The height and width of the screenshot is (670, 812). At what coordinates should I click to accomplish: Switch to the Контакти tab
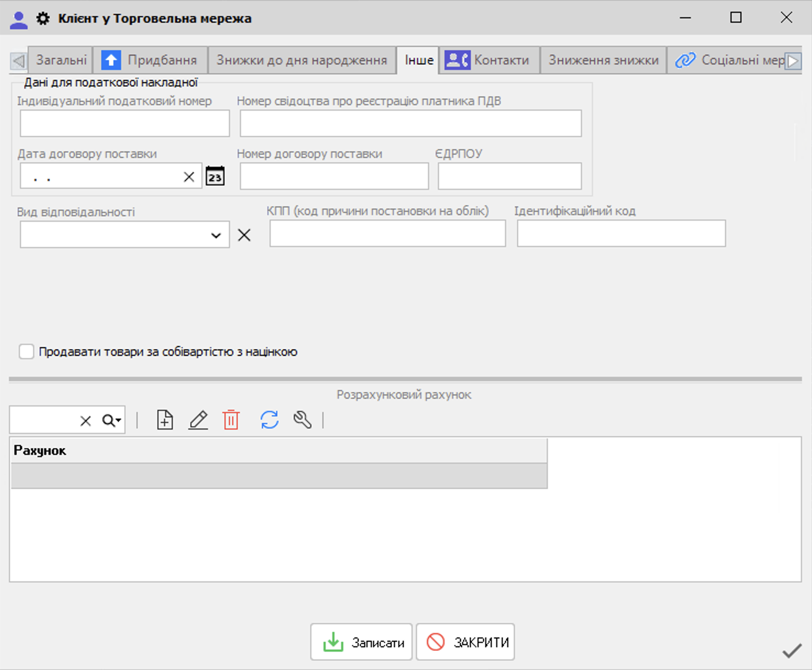click(489, 60)
